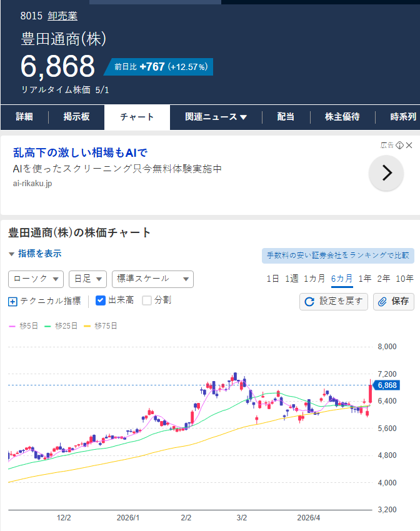Open the 時系列 tab

click(x=402, y=117)
